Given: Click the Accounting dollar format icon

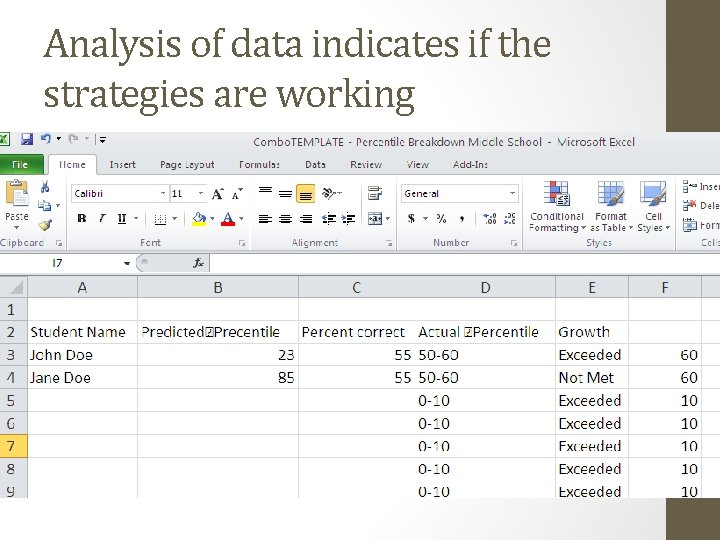Looking at the screenshot, I should (411, 219).
